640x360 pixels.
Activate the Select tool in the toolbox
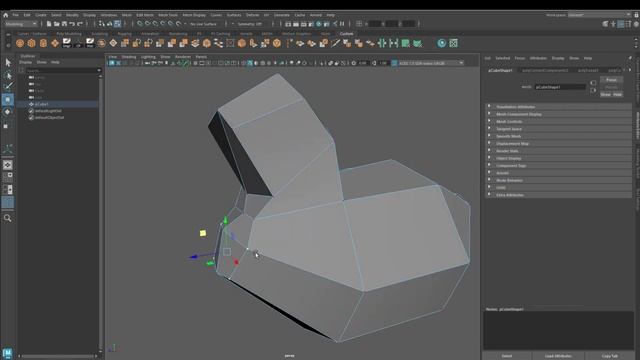click(8, 62)
